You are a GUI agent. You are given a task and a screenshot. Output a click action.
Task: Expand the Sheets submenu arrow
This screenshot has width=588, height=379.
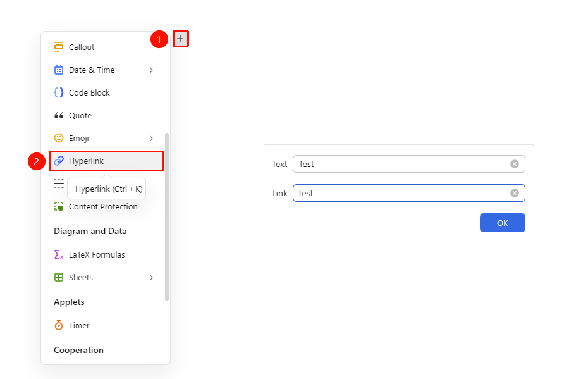tap(151, 278)
